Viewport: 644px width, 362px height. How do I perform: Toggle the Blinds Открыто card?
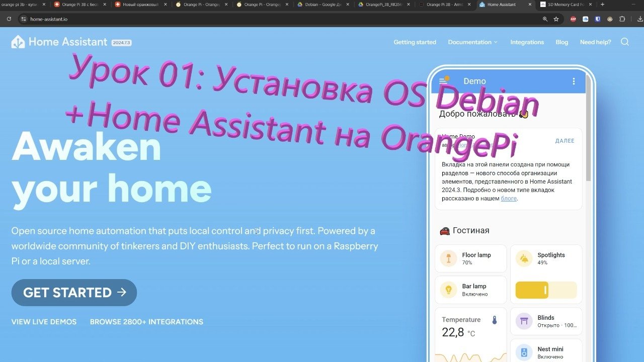546,322
